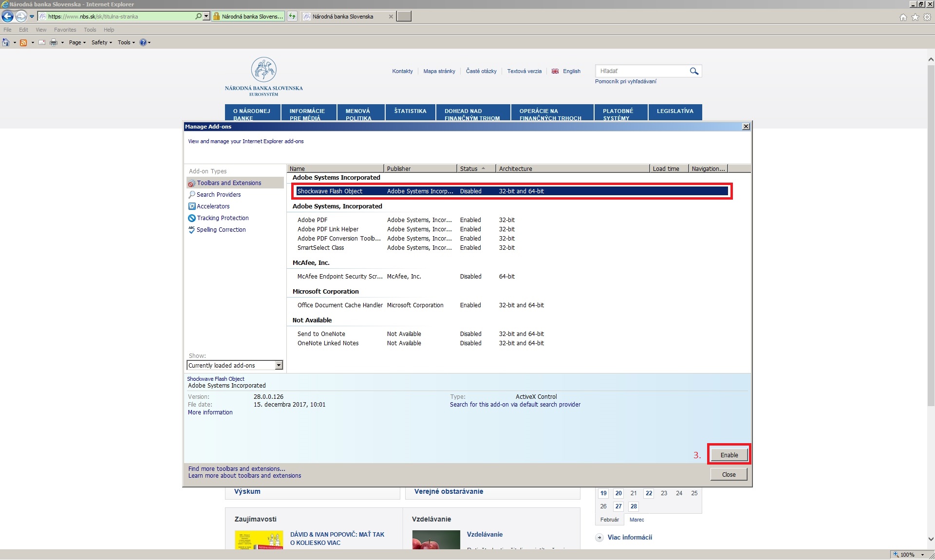Select Tracking Protection add-on type
This screenshot has width=935, height=560.
(x=223, y=218)
